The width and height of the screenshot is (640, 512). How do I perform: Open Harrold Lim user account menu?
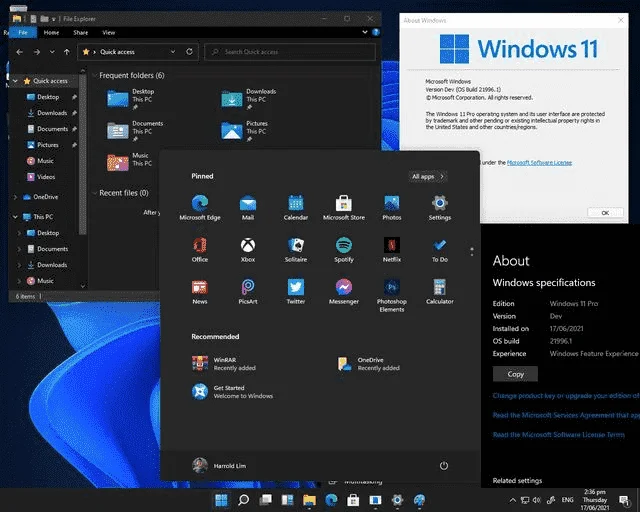coord(219,465)
